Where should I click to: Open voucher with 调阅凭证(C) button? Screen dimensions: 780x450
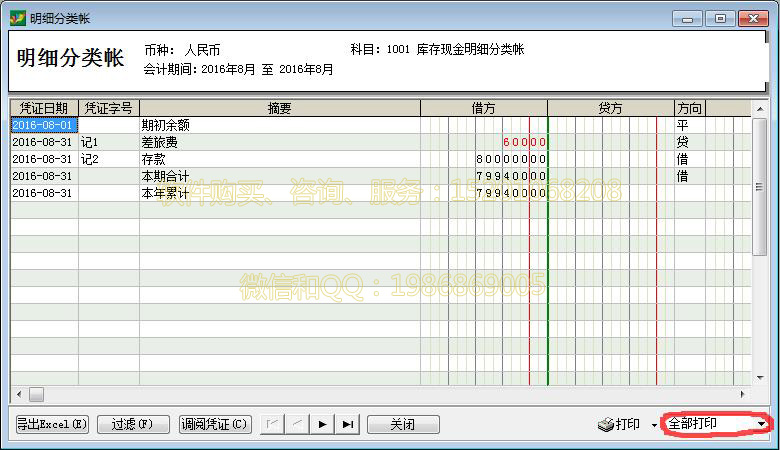click(214, 425)
